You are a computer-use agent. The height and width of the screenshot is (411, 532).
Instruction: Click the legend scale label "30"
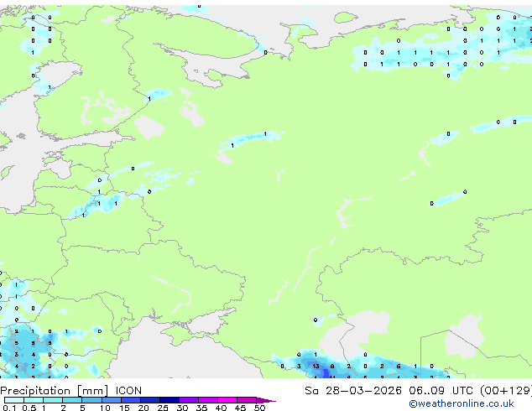tap(182, 408)
